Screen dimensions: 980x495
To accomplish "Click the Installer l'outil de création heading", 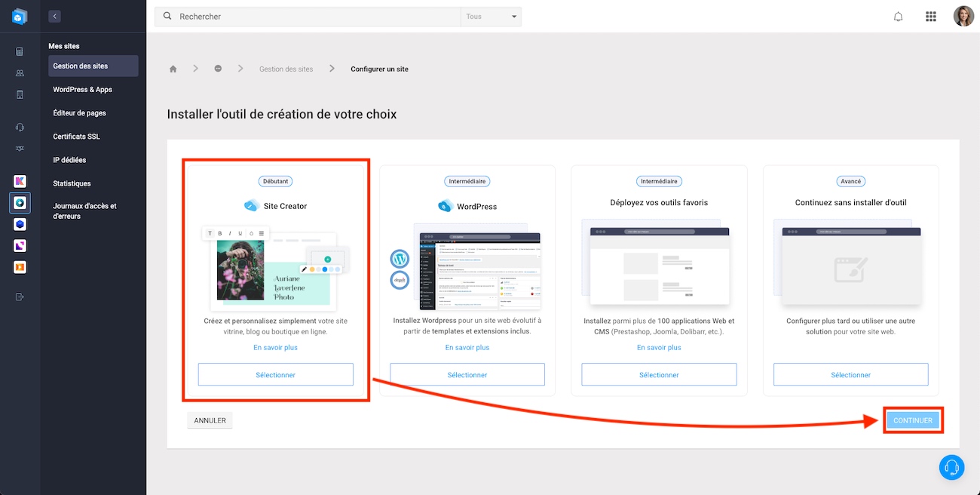I will [282, 115].
